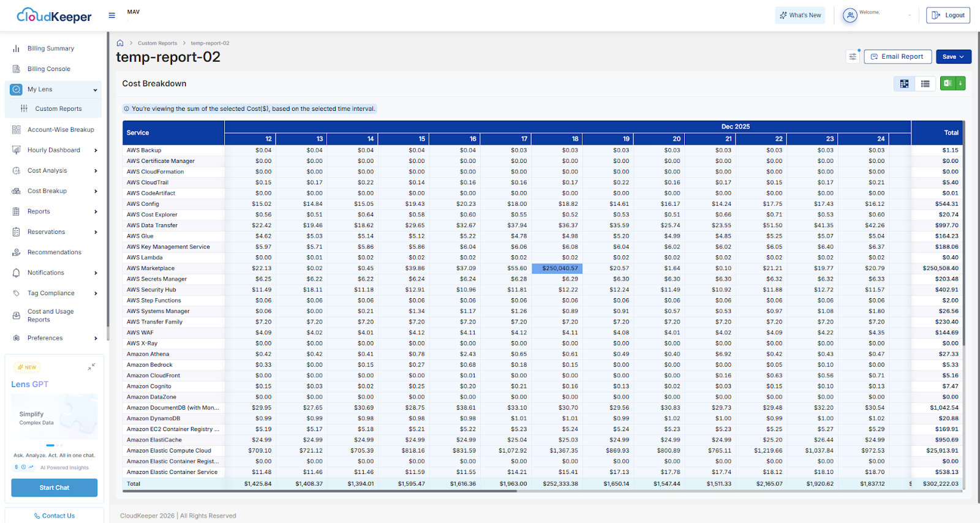
Task: Click the Preferences gear icon
Action: click(16, 338)
